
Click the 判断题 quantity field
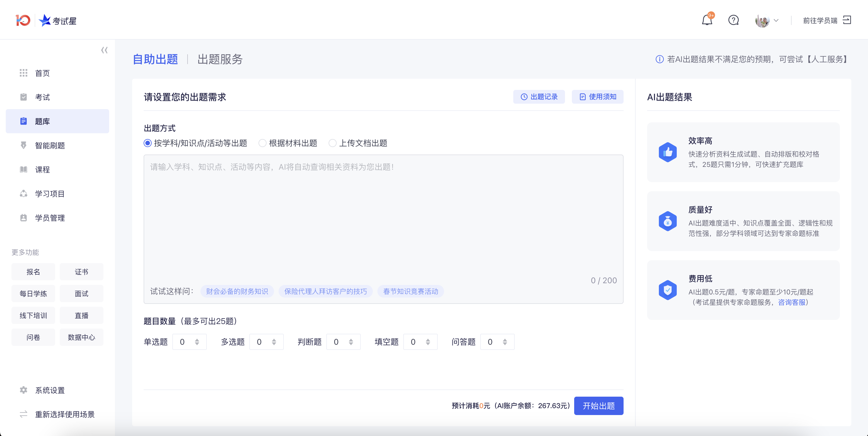point(343,342)
